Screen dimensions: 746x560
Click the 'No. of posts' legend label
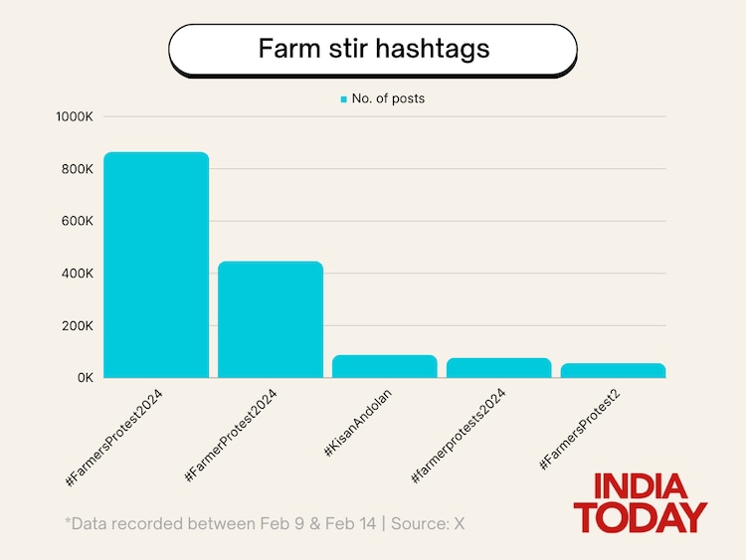(x=388, y=98)
